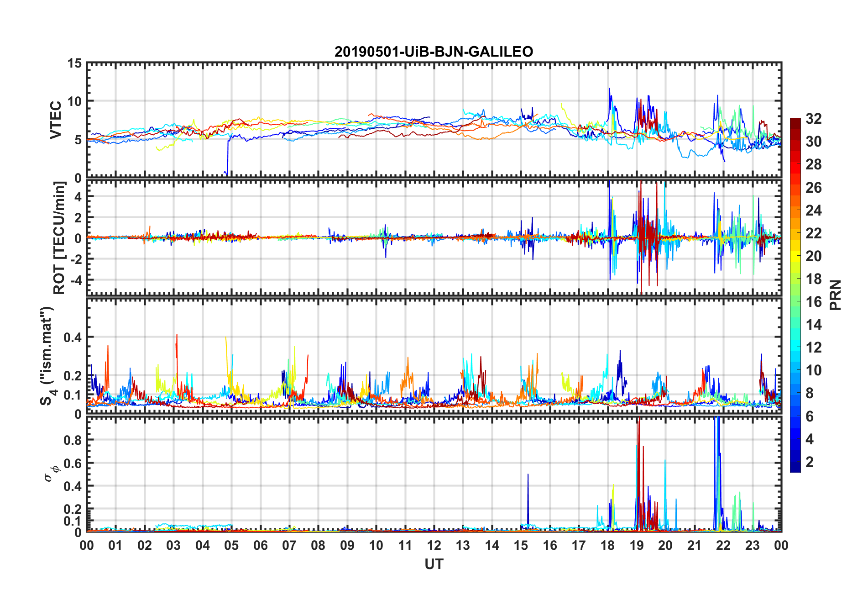Image resolution: width=868 pixels, height=590 pixels.
Task: Select colorbar tick label 24
Action: click(x=813, y=211)
